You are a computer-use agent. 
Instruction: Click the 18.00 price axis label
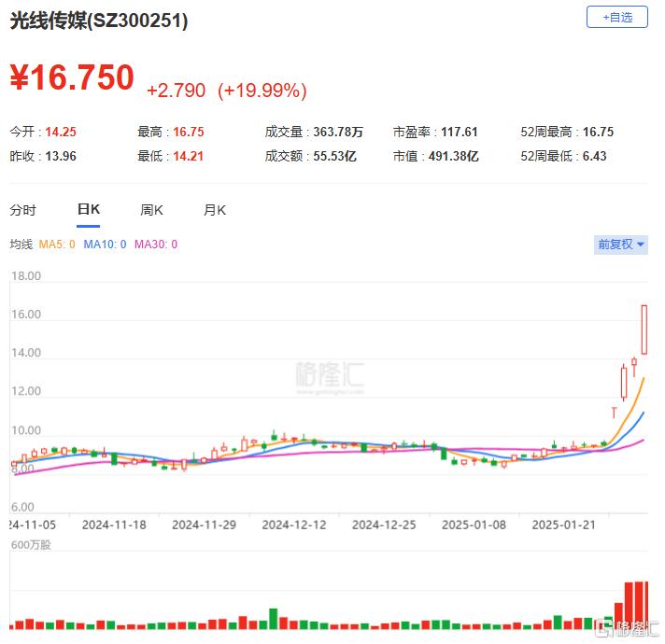pos(26,276)
